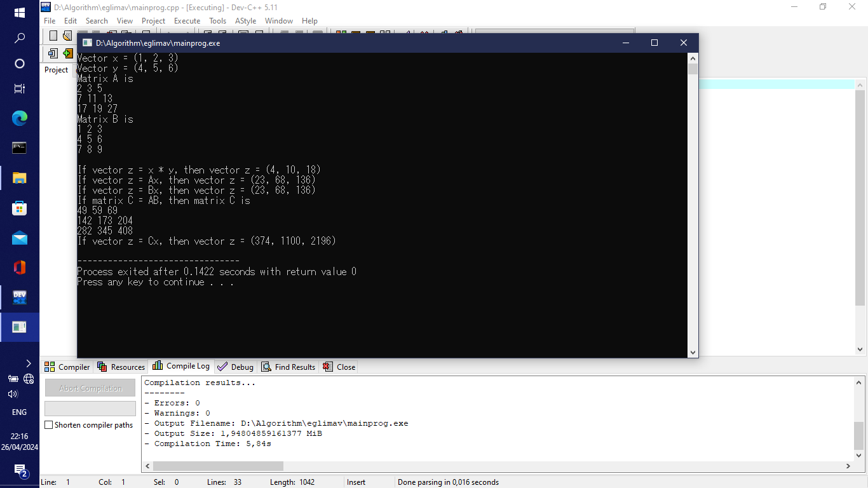Open the File menu
The height and width of the screenshot is (488, 868).
50,21
